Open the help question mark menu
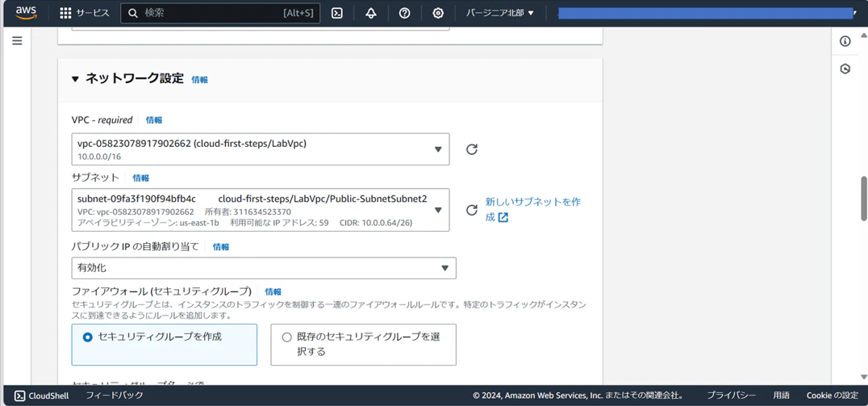 click(x=404, y=13)
